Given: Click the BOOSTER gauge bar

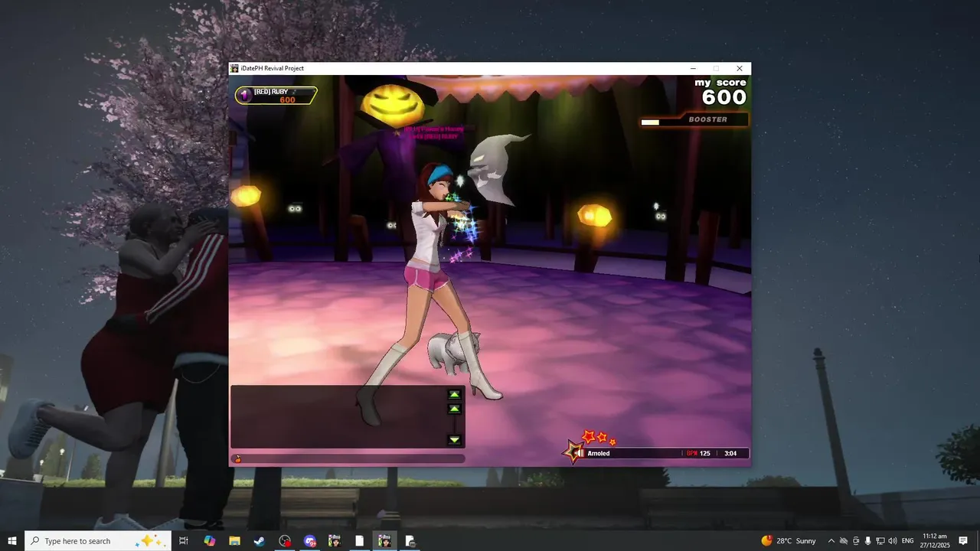Looking at the screenshot, I should pyautogui.click(x=694, y=120).
